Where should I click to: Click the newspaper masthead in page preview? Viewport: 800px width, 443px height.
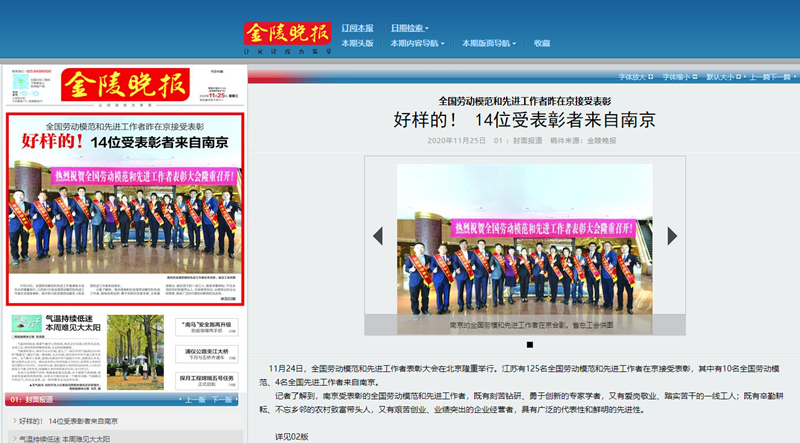point(126,85)
